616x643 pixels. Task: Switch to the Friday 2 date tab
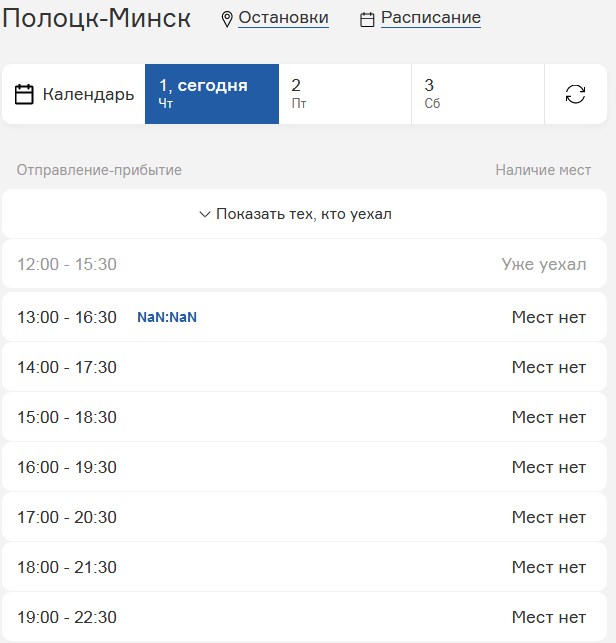[x=344, y=94]
